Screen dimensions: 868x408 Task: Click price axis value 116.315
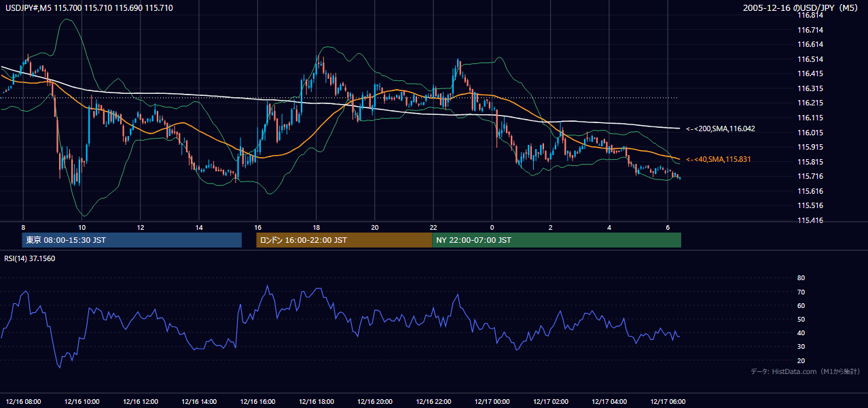810,88
